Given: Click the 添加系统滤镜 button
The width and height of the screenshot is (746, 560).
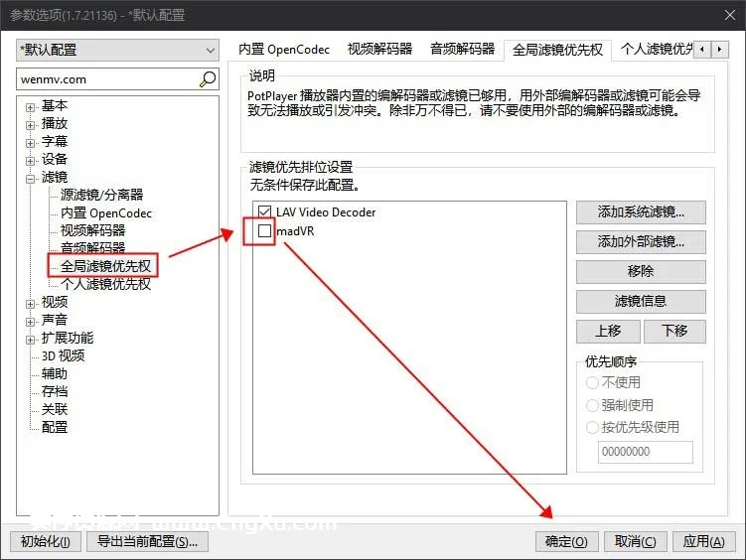Looking at the screenshot, I should pos(641,212).
